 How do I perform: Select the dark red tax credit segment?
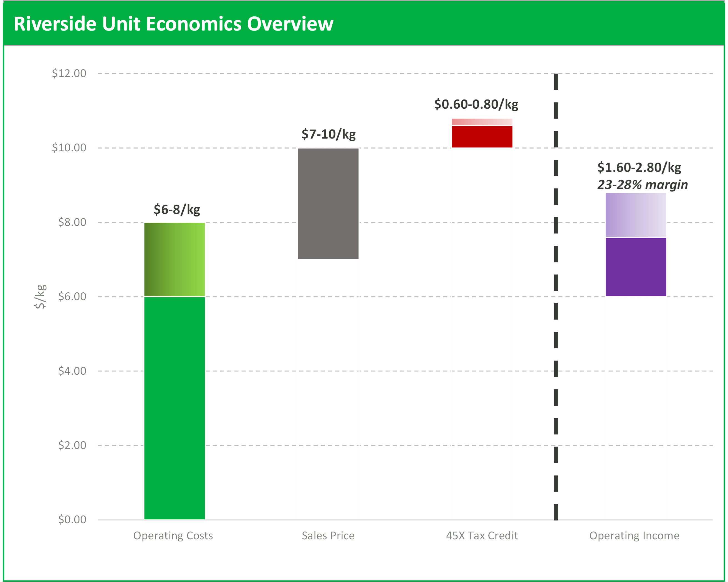coord(482,137)
